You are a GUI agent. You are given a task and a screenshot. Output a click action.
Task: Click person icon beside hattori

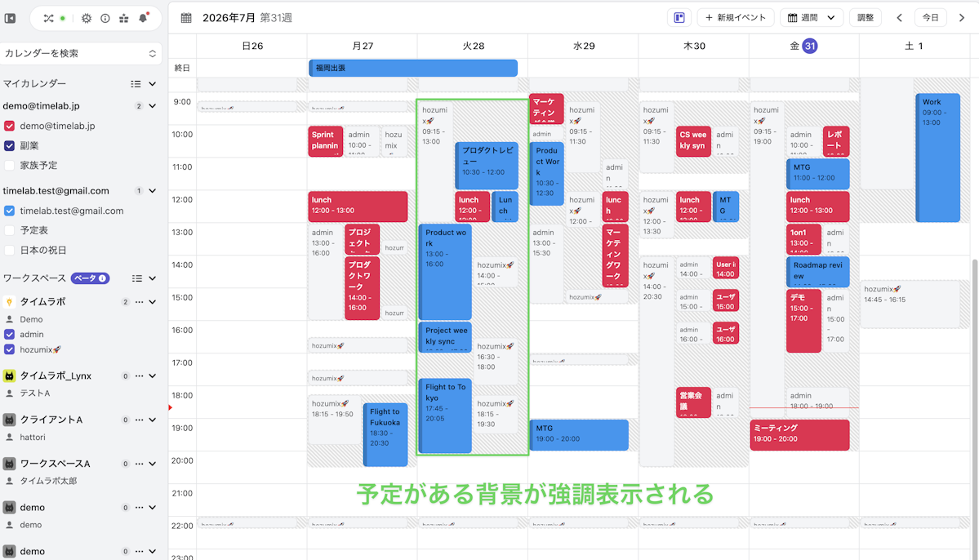[x=9, y=437]
